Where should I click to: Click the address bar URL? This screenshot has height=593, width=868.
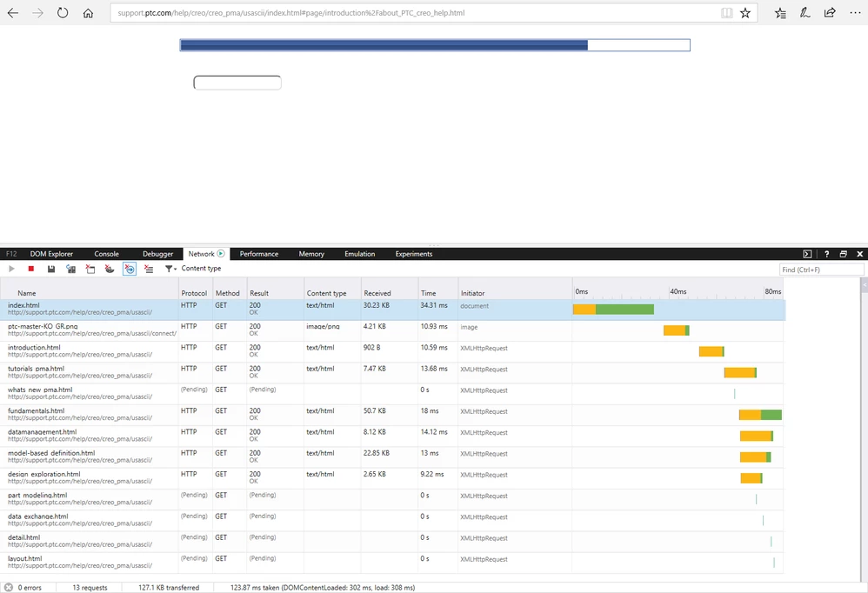[x=291, y=13]
